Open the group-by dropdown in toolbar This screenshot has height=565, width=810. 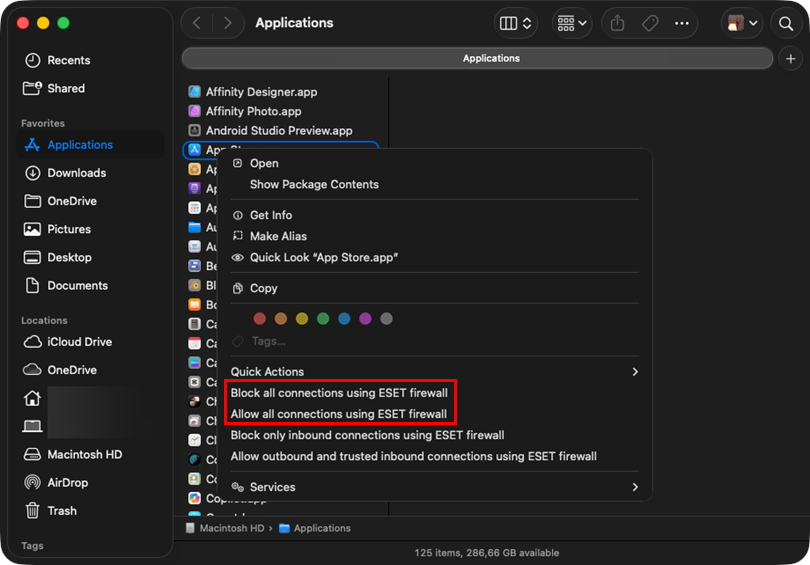pos(570,23)
